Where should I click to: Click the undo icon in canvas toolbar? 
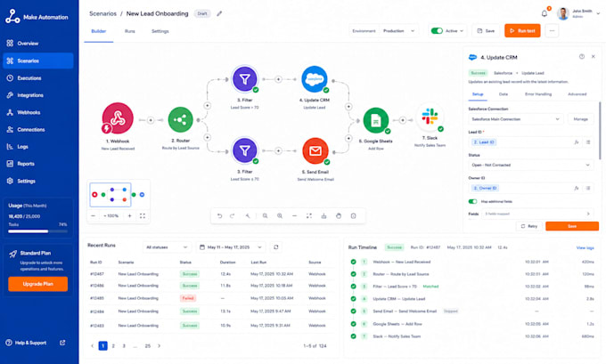219,215
